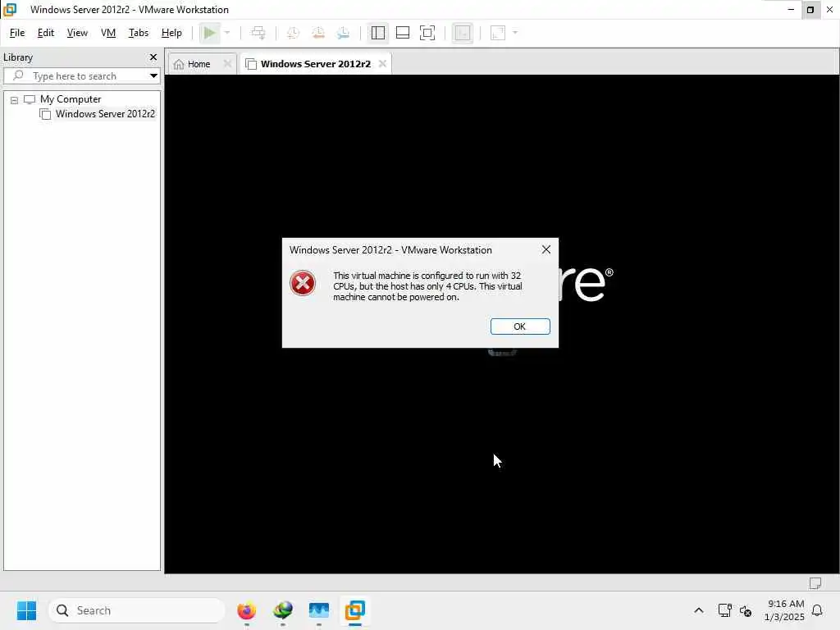Open Firefox from the taskbar
840x630 pixels.
[x=246, y=610]
